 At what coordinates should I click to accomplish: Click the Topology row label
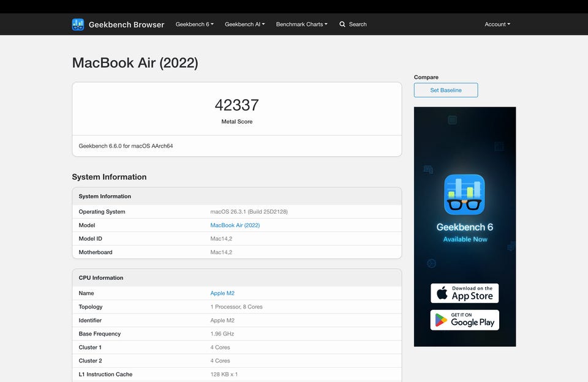[91, 307]
